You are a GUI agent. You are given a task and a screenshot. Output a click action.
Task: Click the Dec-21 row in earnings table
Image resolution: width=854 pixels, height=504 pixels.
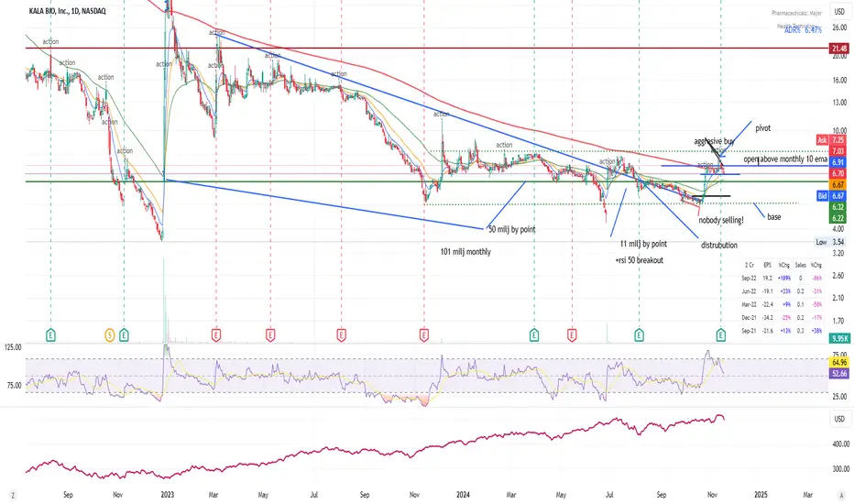click(782, 318)
